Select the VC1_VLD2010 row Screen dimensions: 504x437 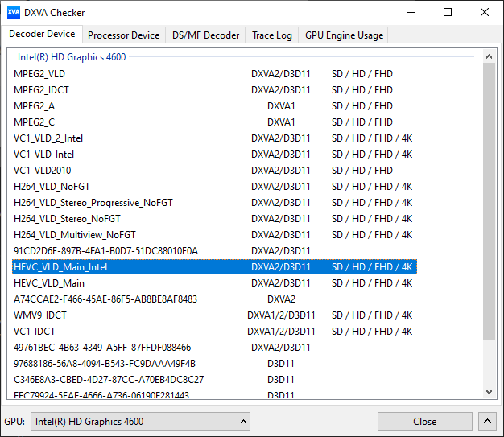click(x=214, y=171)
